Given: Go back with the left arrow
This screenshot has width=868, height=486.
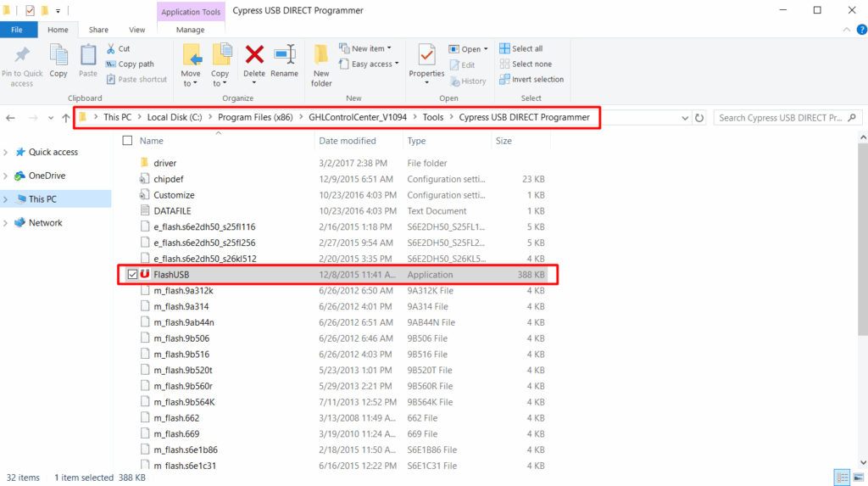Looking at the screenshot, I should click(x=10, y=118).
